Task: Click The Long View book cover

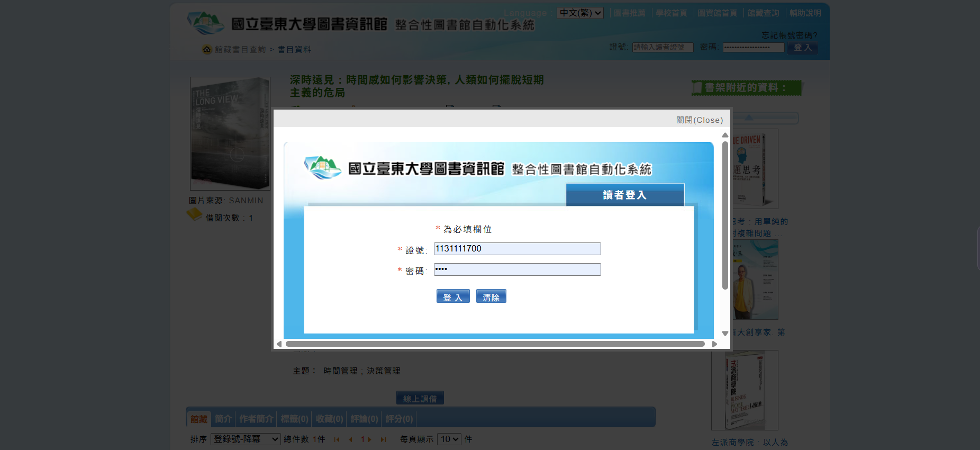Action: coord(230,133)
